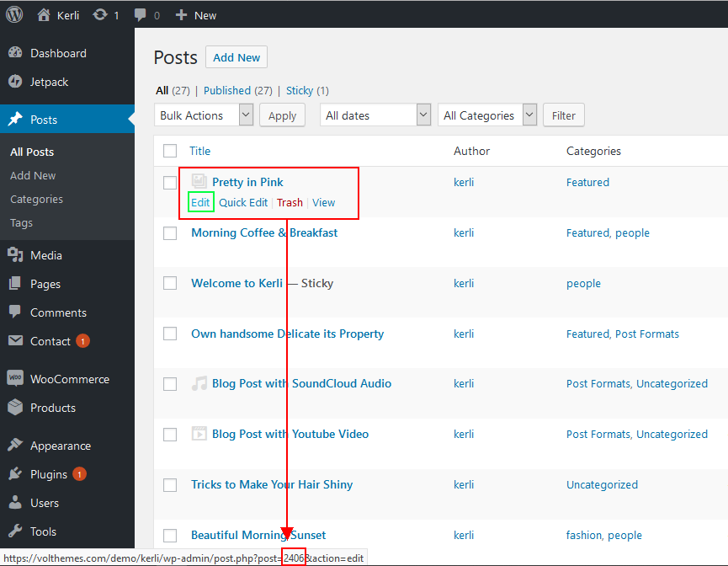
Task: Check Blog Post with SoundCloud Audio checkbox
Action: coord(170,384)
